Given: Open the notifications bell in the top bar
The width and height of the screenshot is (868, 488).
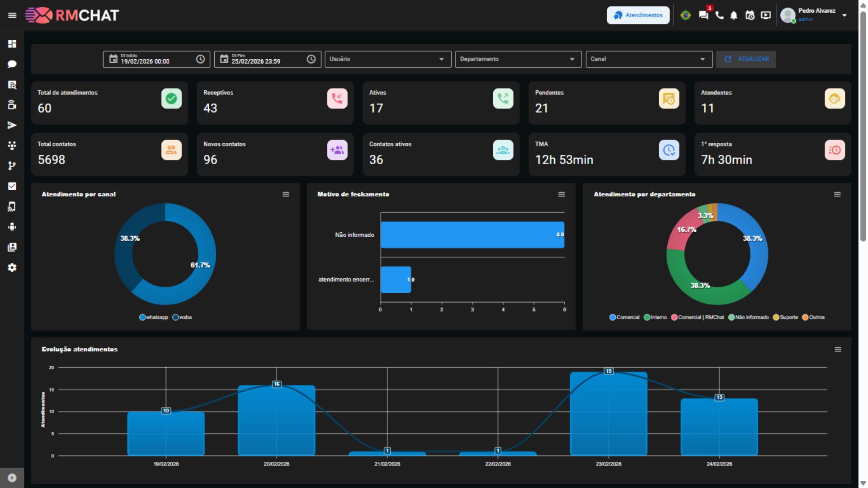Looking at the screenshot, I should 734,15.
